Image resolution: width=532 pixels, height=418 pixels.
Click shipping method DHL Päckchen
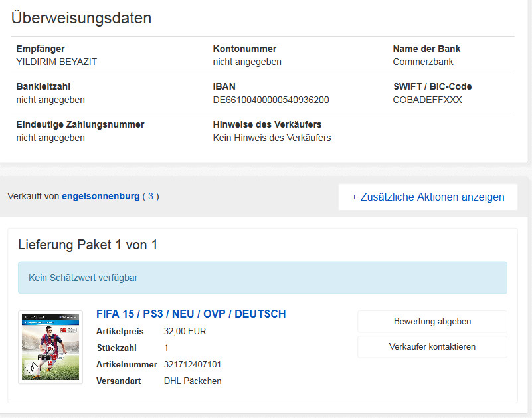(193, 381)
